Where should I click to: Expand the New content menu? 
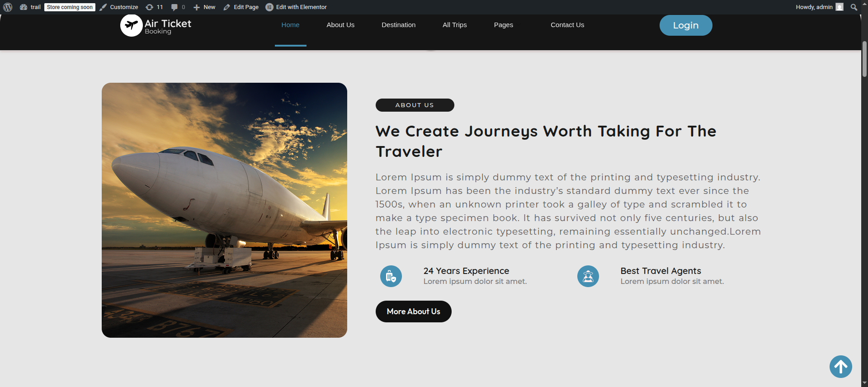pos(204,7)
